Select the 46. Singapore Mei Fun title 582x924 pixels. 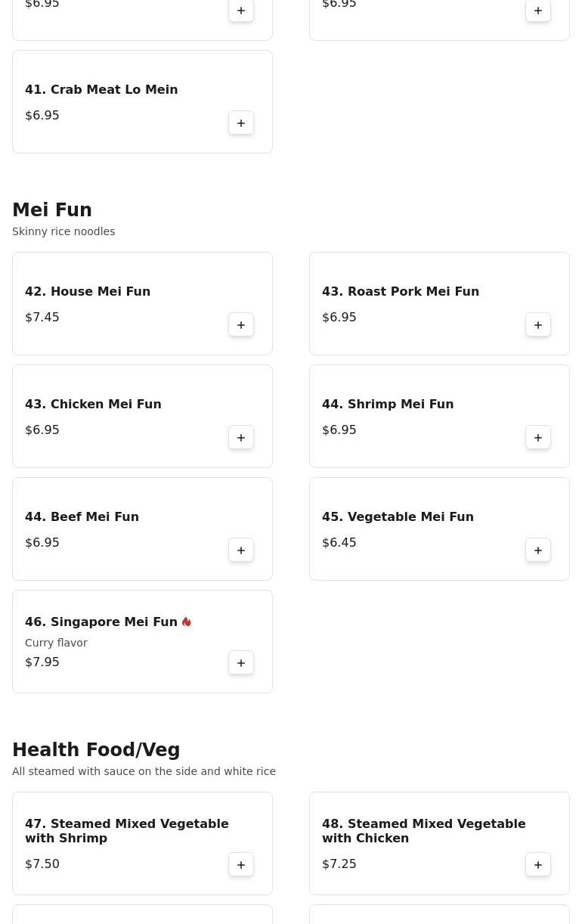click(101, 622)
